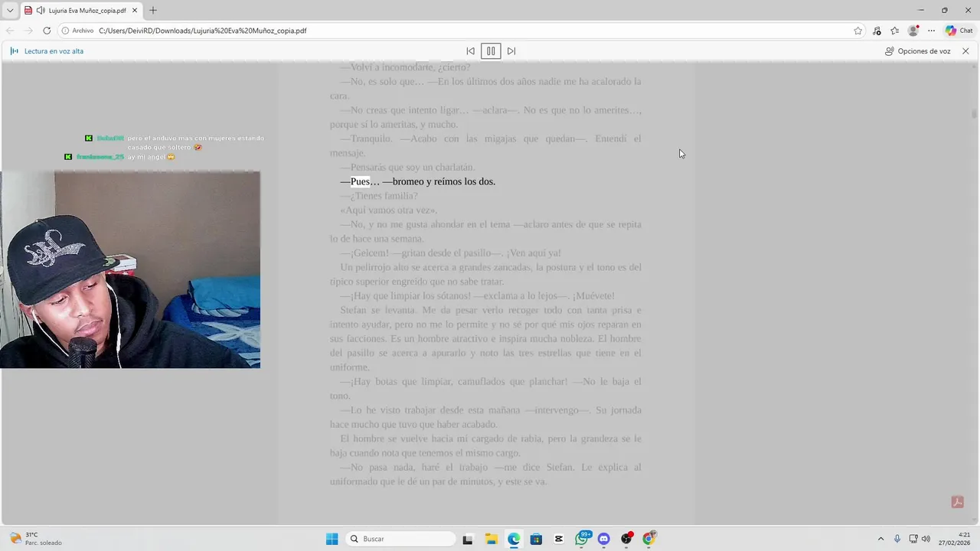Click the Buscar taskbar search box
Screen dimensions: 980x551
(400, 539)
